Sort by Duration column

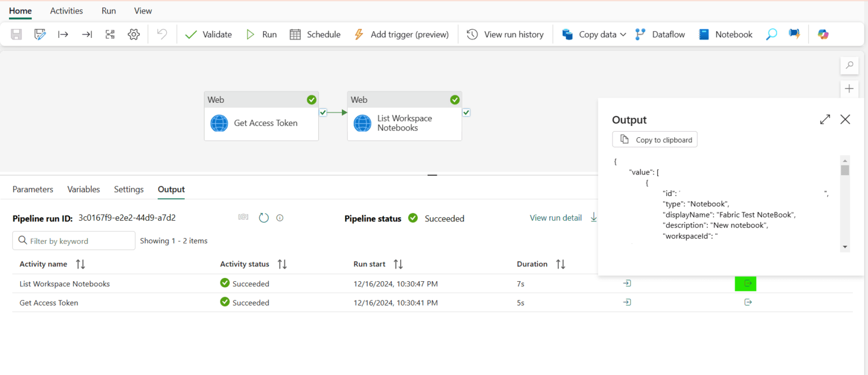(561, 264)
